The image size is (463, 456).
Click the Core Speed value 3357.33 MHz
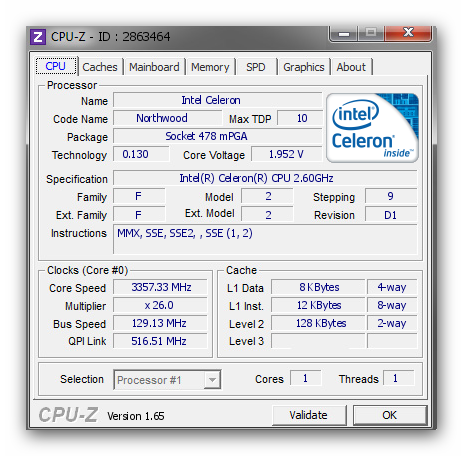(x=160, y=287)
